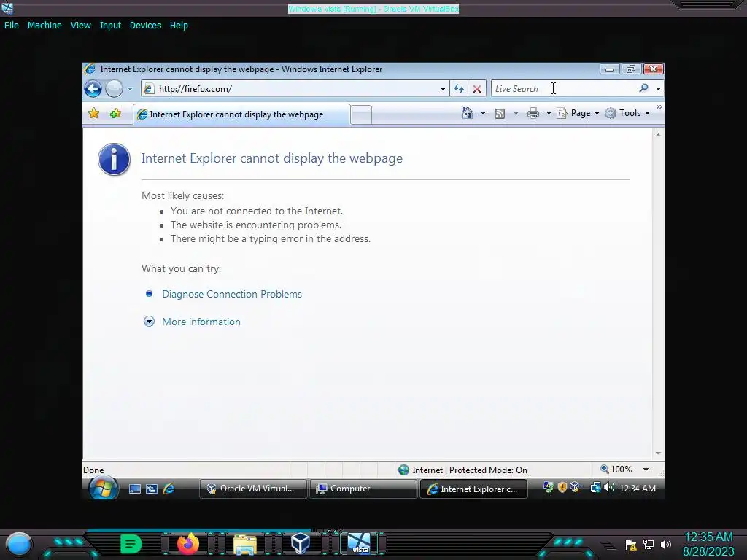Open VirtualBox Help menu
The width and height of the screenshot is (747, 560).
pos(179,26)
